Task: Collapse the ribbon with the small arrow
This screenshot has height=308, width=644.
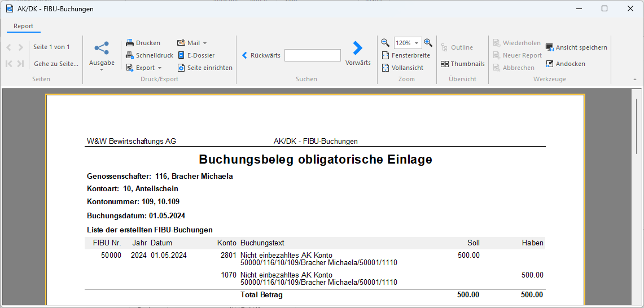Action: 636,80
